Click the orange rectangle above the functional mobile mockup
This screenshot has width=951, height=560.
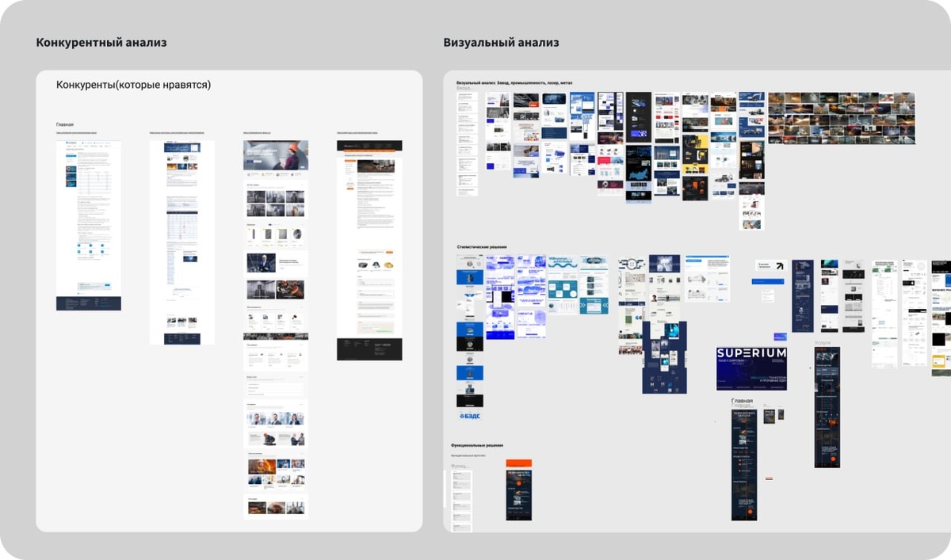[x=519, y=463]
